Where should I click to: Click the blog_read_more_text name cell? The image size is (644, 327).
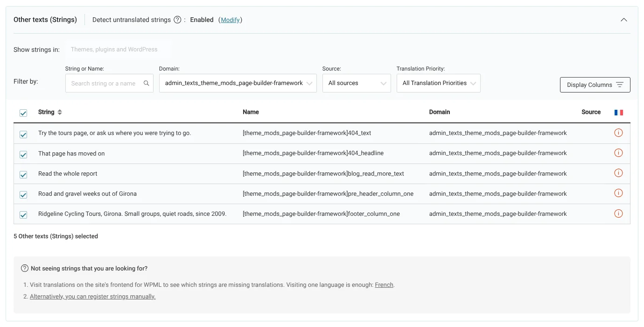[x=323, y=173]
